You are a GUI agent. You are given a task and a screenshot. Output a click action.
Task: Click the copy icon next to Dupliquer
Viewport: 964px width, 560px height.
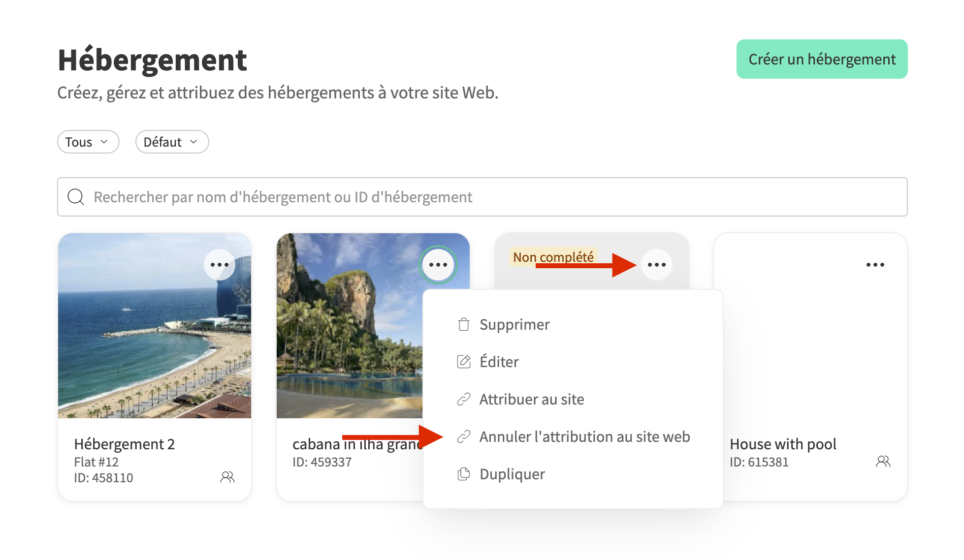tap(463, 474)
